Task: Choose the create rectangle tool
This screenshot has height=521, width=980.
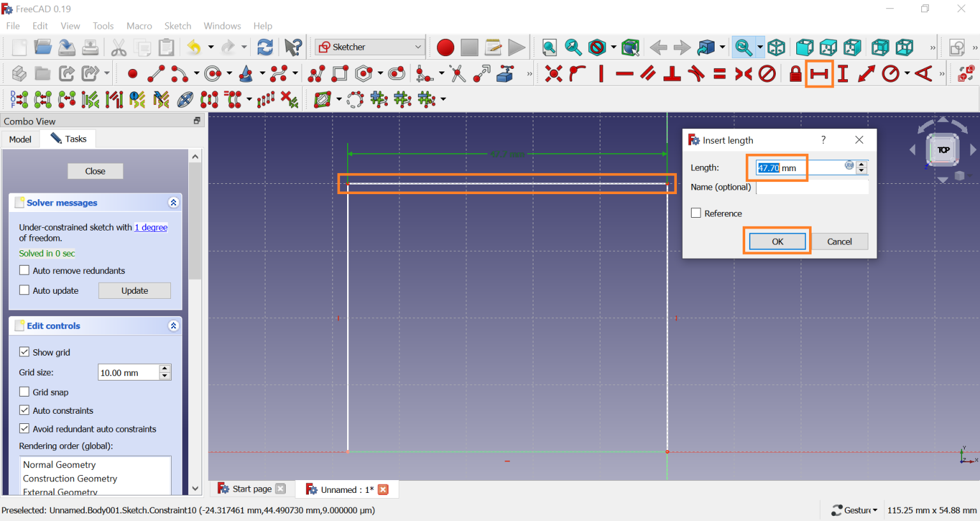Action: [340, 74]
